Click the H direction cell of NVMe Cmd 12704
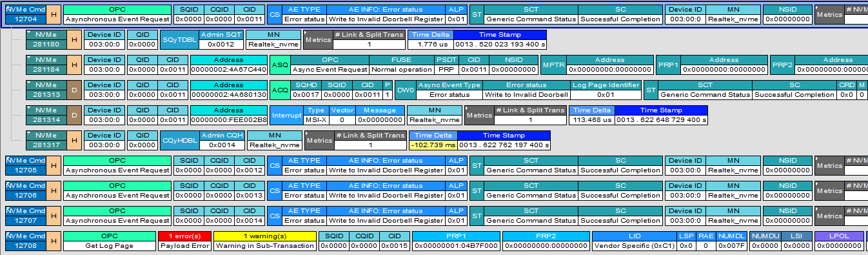Screen dimensions: 868x255 [x=54, y=14]
